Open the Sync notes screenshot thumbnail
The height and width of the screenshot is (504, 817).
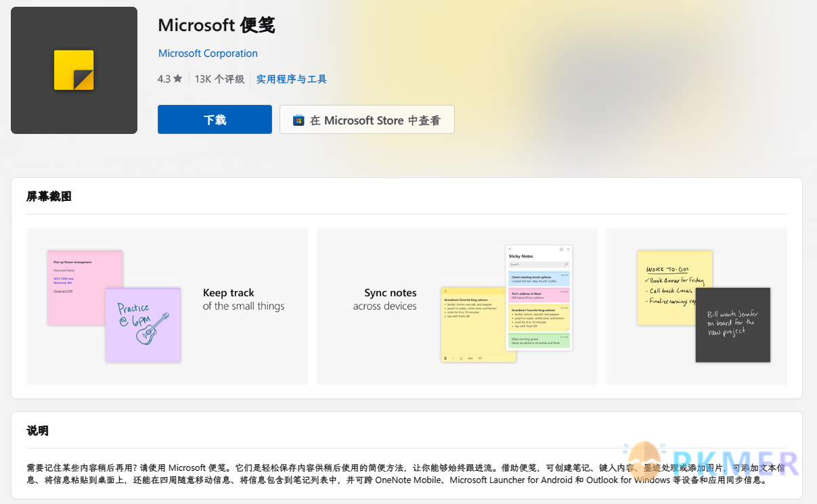(457, 306)
